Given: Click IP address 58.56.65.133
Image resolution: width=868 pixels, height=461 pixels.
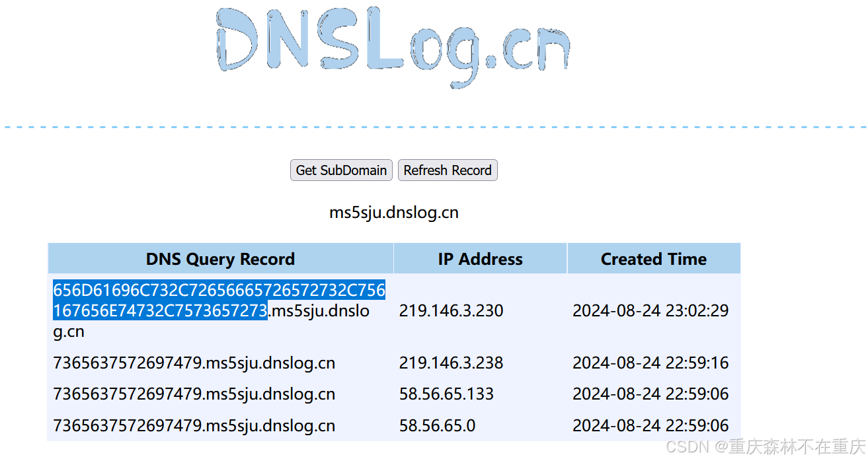Looking at the screenshot, I should pyautogui.click(x=446, y=394).
